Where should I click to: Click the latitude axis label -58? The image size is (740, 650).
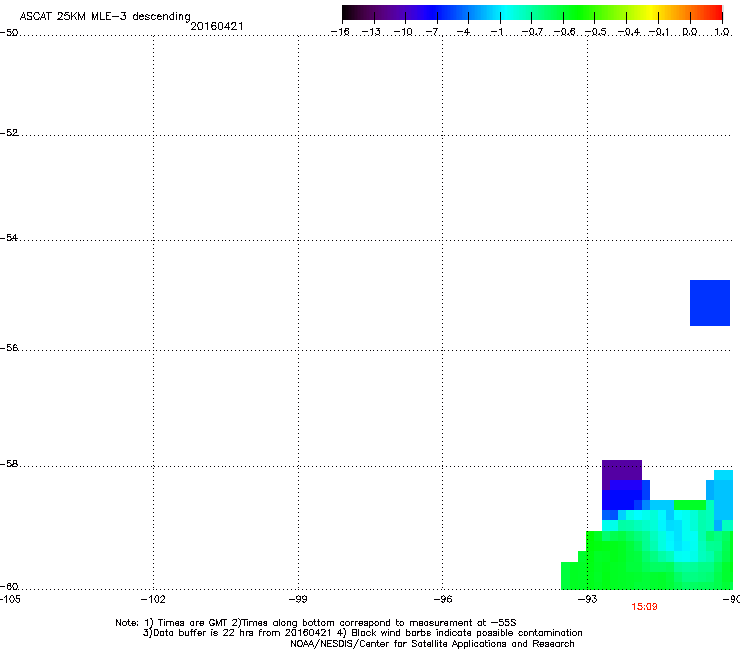9,464
